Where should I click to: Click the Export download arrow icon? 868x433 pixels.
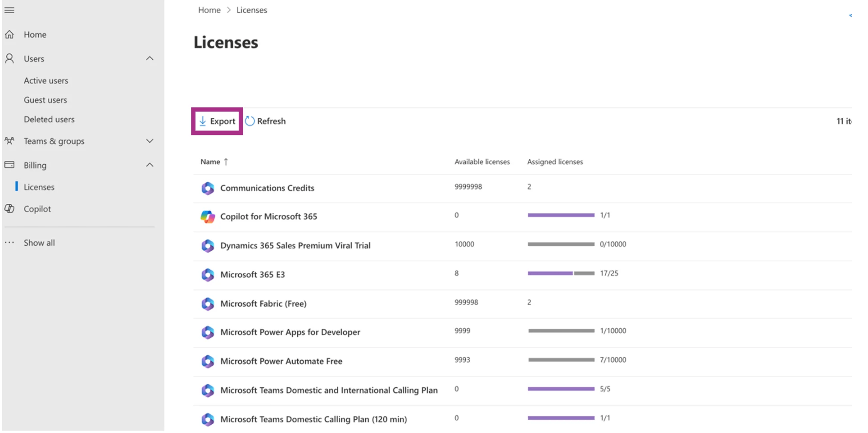click(203, 121)
